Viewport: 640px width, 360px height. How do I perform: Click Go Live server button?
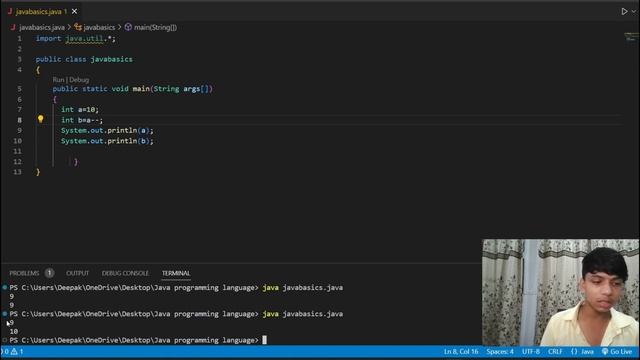(617, 351)
